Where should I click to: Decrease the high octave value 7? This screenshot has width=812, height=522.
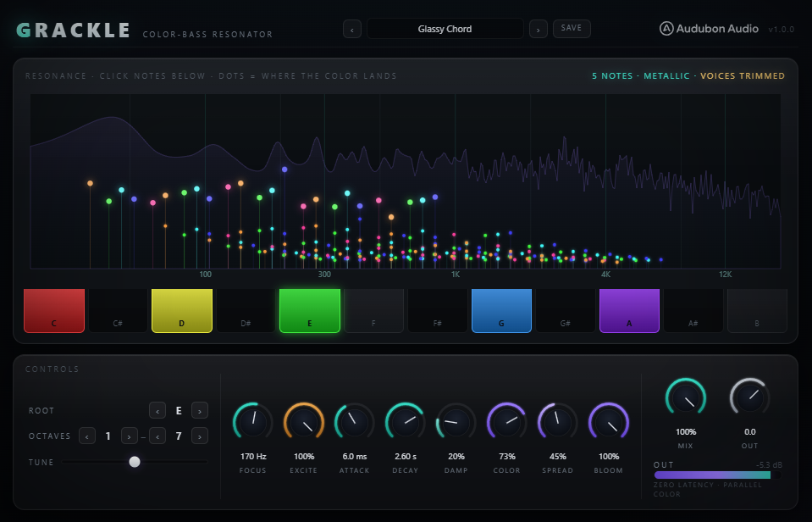pos(157,436)
